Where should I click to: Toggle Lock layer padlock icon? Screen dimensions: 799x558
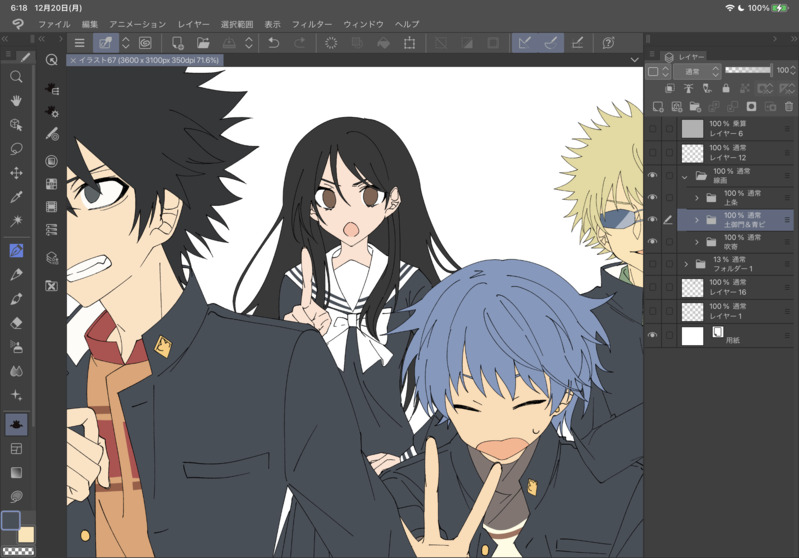726,88
